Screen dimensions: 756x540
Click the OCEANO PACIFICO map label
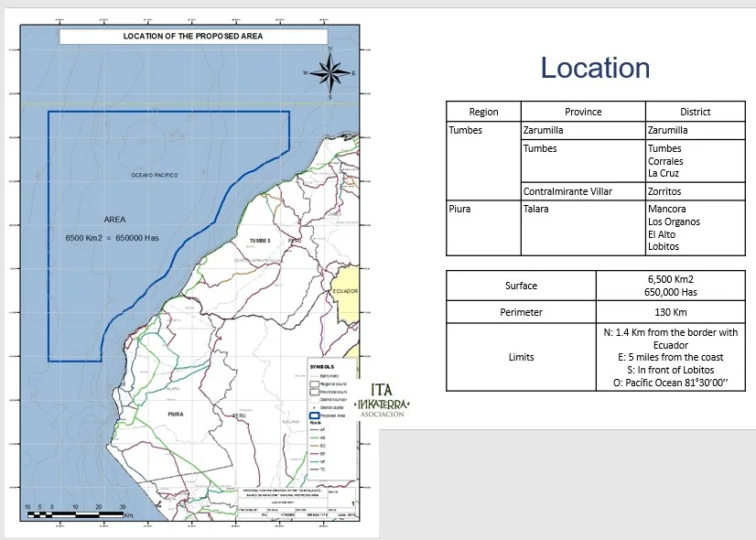pyautogui.click(x=155, y=175)
